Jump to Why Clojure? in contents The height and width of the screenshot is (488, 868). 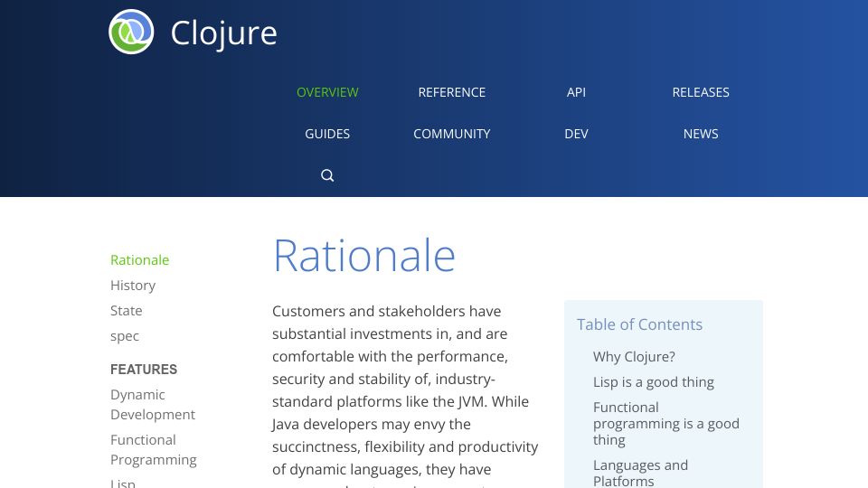coord(634,357)
